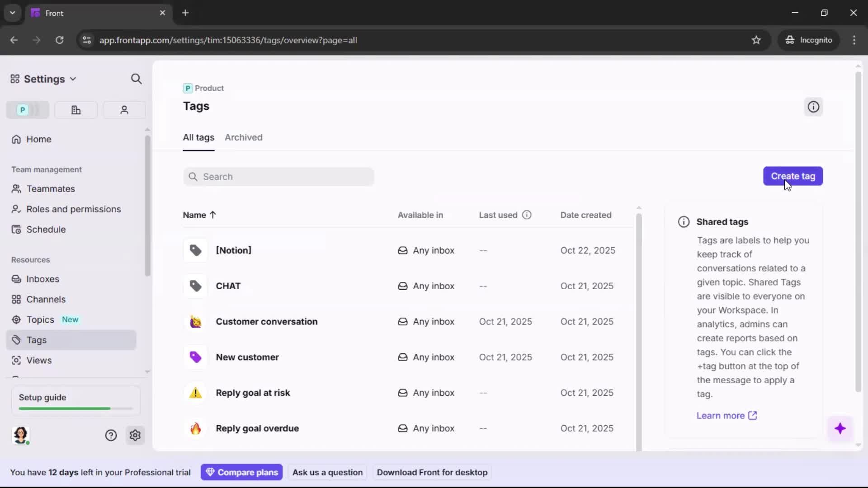This screenshot has height=488, width=868.
Task: Click the Create tag button
Action: point(793,176)
